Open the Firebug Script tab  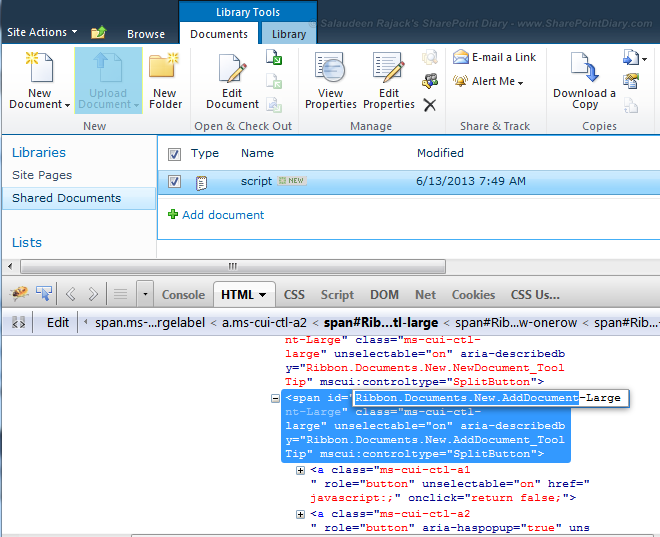337,295
